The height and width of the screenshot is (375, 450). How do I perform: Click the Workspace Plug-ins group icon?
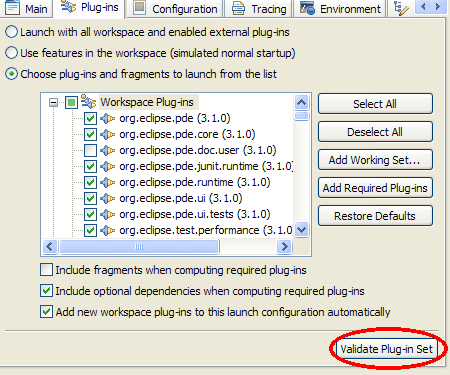89,102
